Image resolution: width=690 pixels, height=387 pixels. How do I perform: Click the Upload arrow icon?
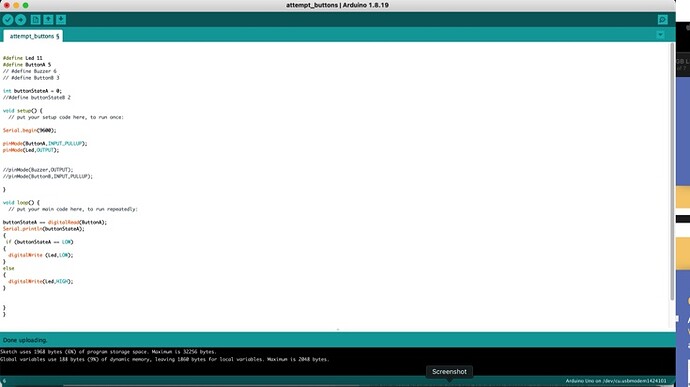tap(21, 20)
